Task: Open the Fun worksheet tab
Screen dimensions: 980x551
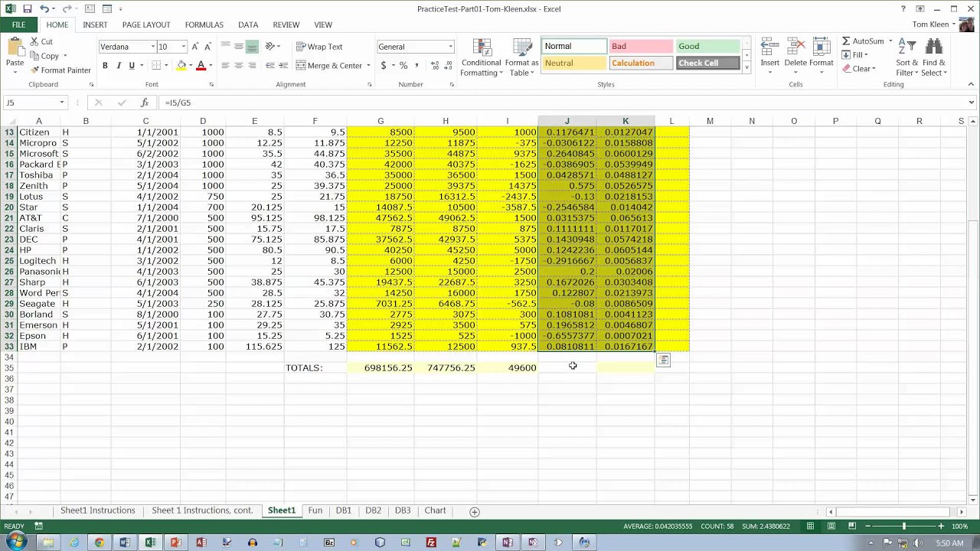Action: tap(315, 510)
